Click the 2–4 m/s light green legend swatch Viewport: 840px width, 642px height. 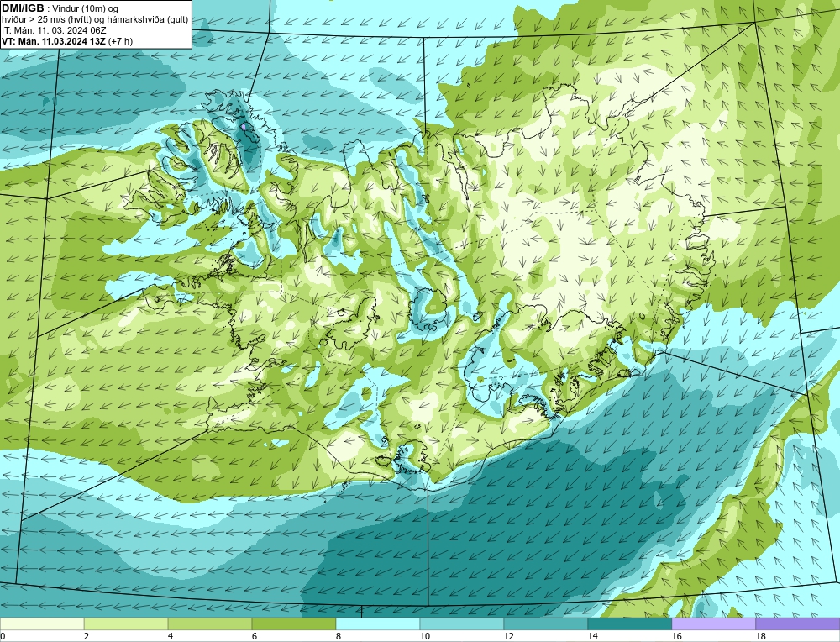click(x=126, y=624)
